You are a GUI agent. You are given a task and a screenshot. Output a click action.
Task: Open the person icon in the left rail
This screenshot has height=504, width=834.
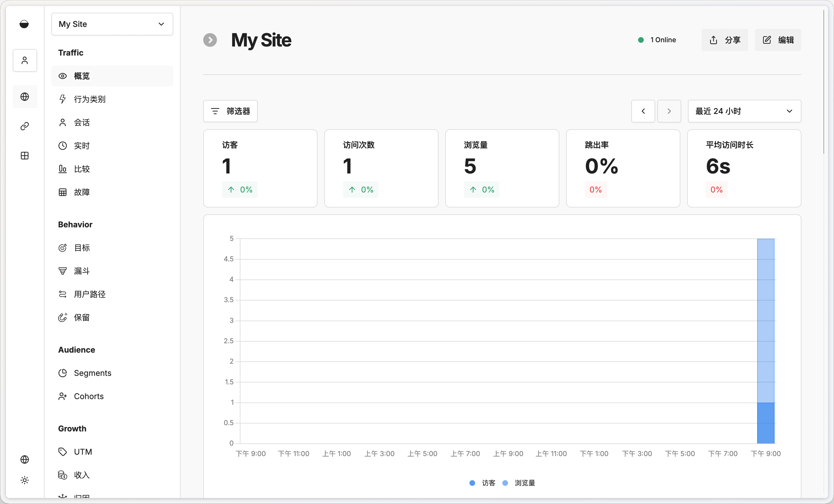click(x=25, y=60)
